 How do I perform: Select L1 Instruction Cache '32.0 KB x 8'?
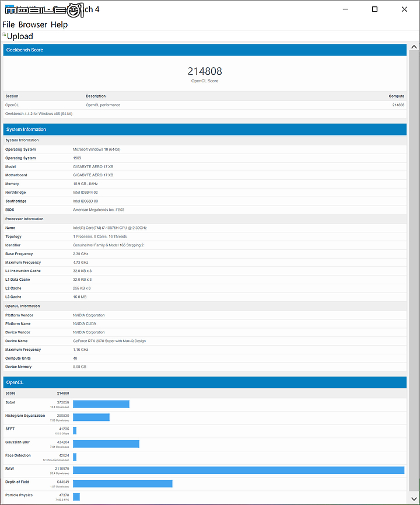tap(82, 271)
